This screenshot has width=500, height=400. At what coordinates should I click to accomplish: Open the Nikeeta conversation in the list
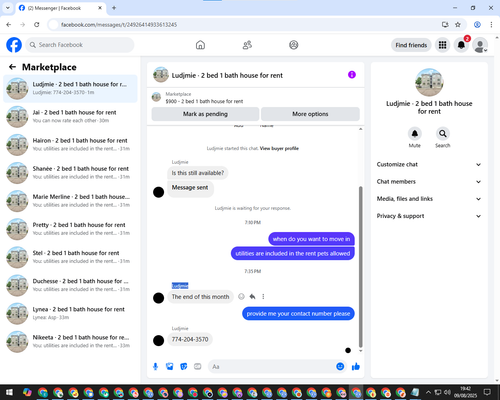[70, 341]
